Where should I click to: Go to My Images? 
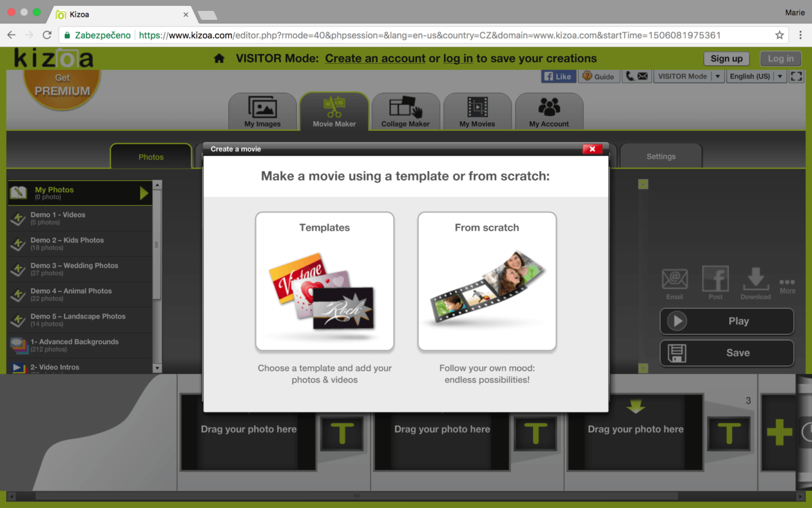click(262, 112)
